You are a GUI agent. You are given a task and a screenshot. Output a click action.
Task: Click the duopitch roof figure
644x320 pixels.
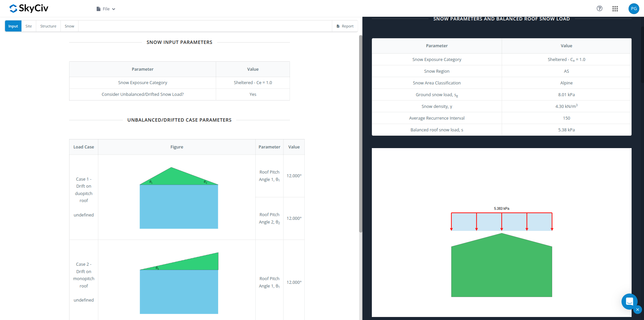pos(179,198)
